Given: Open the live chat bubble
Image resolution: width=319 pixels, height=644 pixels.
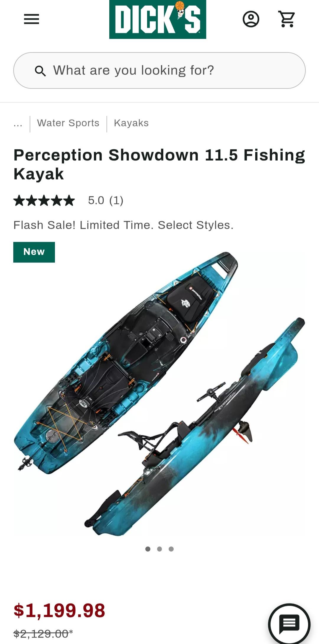Looking at the screenshot, I should (x=289, y=624).
